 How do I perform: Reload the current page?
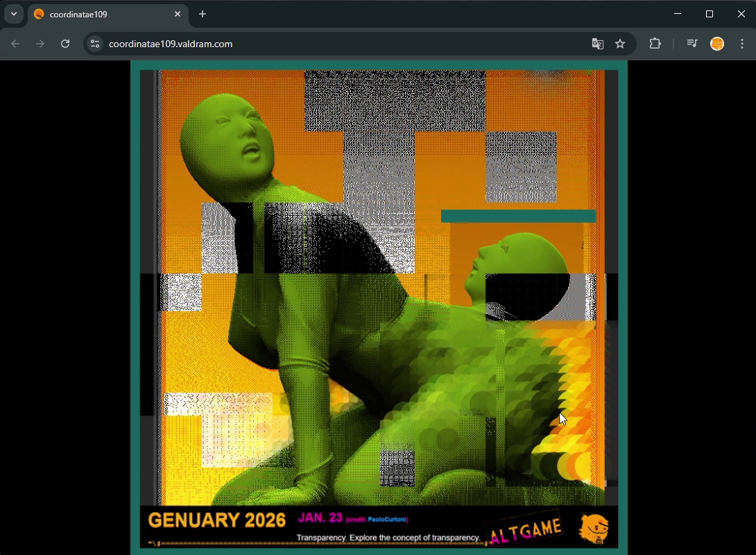pos(65,44)
